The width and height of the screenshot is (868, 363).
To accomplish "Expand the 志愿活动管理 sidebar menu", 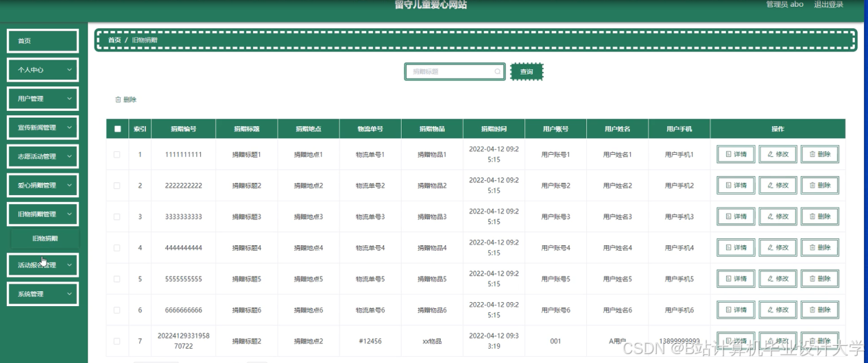I will click(43, 156).
